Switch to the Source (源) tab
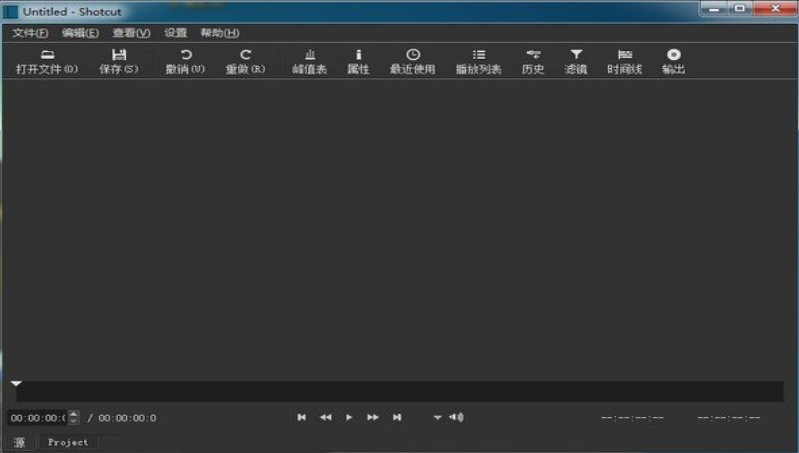 pyautogui.click(x=19, y=442)
